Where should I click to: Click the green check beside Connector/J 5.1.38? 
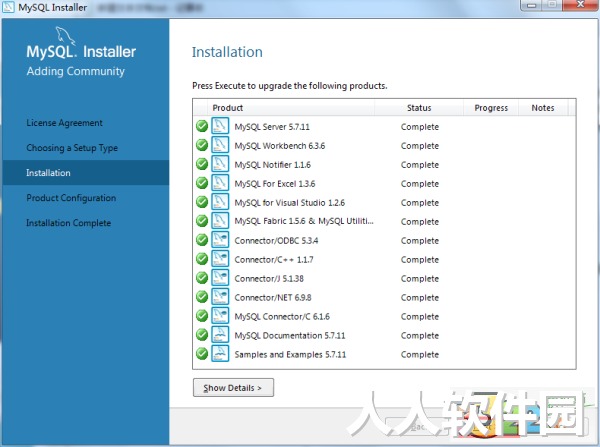(202, 278)
